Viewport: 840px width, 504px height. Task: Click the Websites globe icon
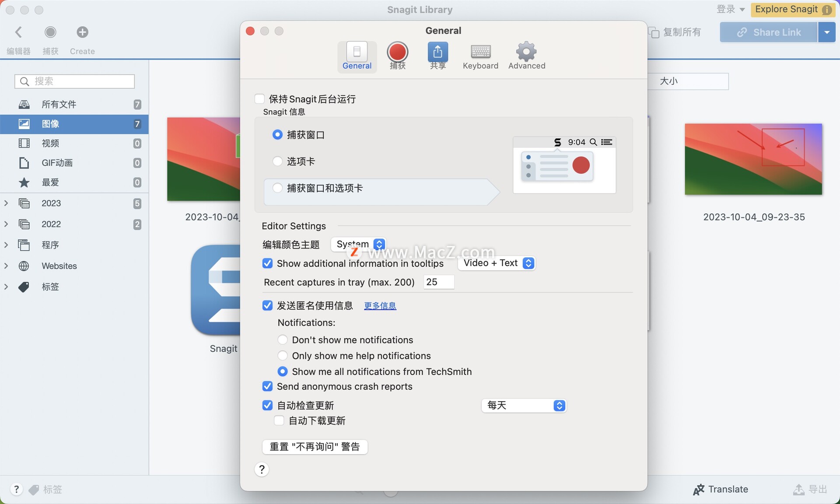pos(24,266)
